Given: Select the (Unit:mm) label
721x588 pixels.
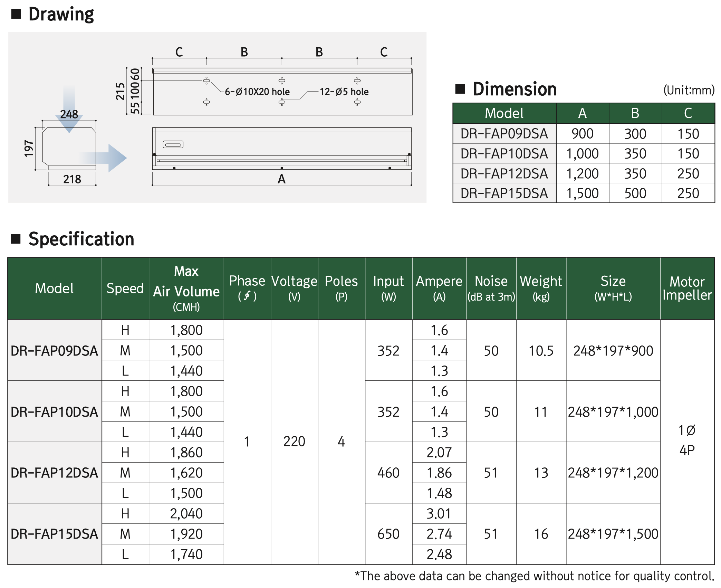Looking at the screenshot, I should pos(689,90).
